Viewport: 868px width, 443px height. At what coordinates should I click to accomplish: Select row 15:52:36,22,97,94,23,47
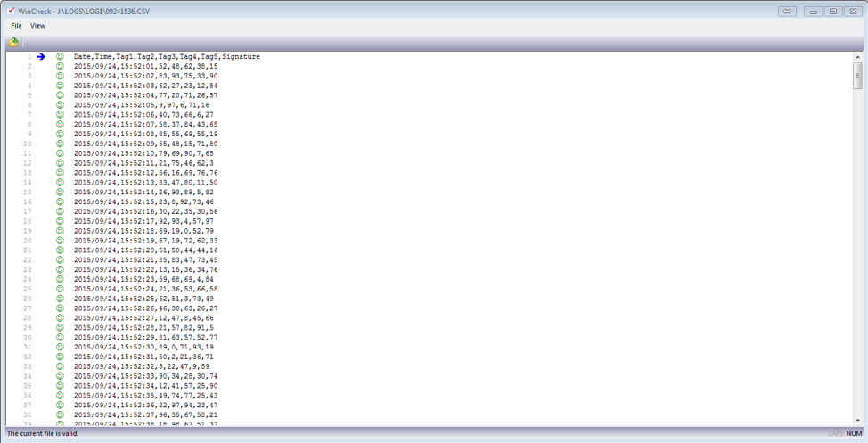coord(145,406)
